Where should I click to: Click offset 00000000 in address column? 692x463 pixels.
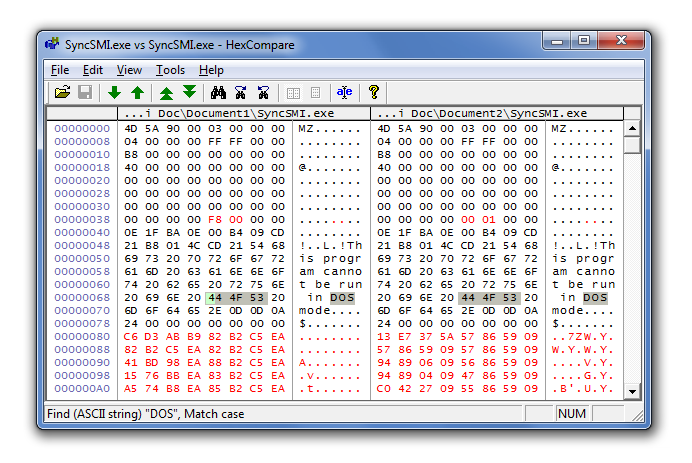pyautogui.click(x=82, y=129)
